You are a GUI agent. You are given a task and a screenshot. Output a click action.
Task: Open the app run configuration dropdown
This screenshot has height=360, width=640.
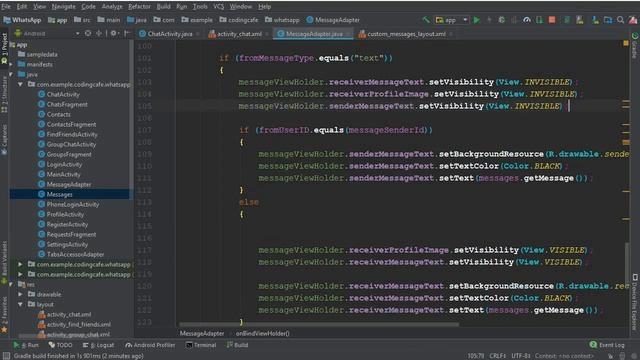[x=452, y=20]
